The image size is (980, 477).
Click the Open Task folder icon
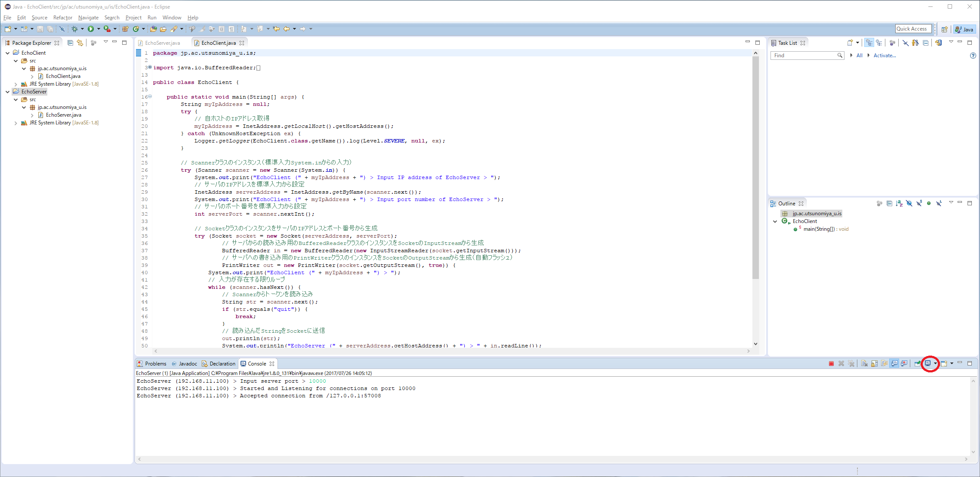pyautogui.click(x=163, y=29)
